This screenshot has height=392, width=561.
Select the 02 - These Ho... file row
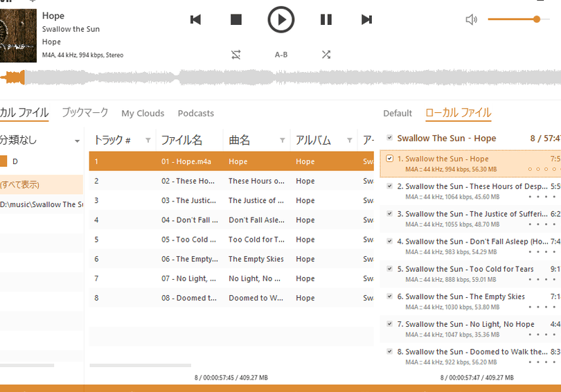(x=231, y=181)
